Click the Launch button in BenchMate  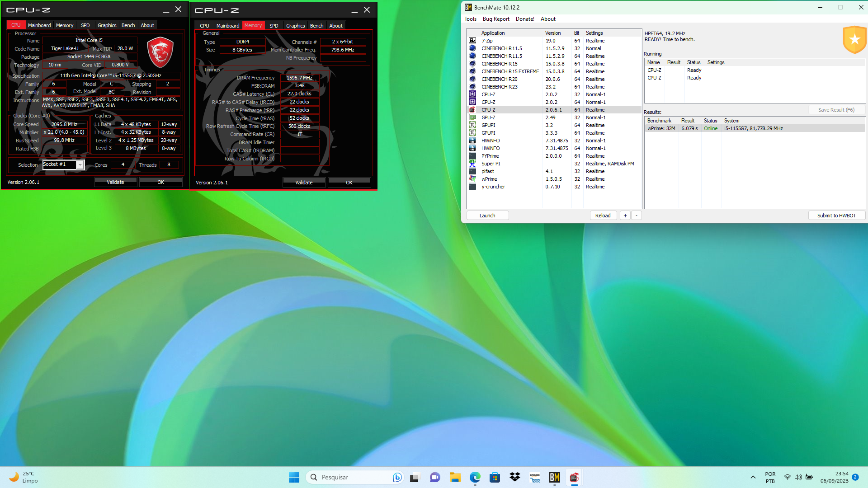[487, 216]
